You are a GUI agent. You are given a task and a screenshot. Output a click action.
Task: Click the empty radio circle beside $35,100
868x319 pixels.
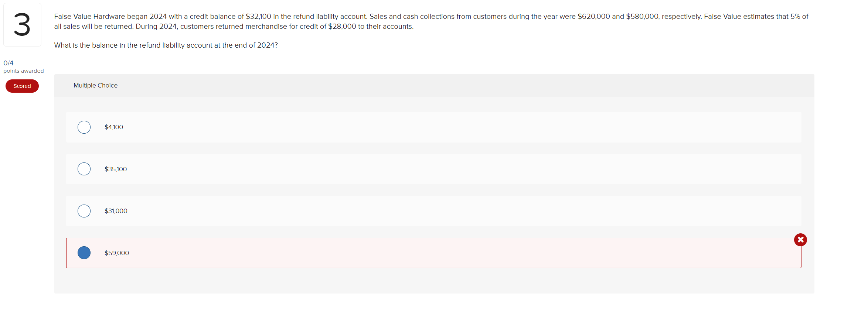[x=84, y=169]
